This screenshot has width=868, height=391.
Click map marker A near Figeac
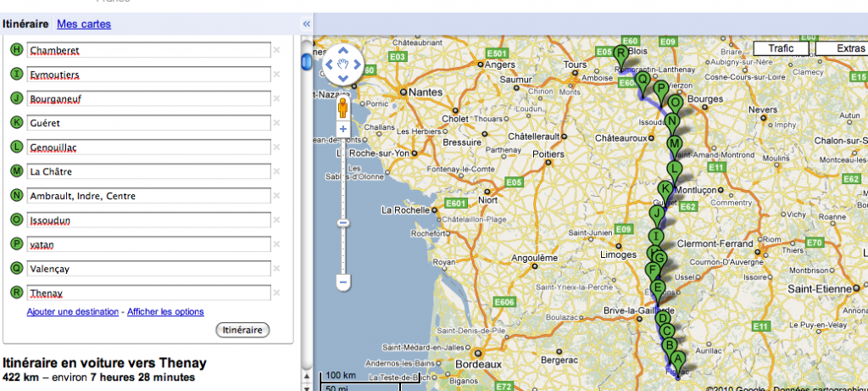coord(679,361)
